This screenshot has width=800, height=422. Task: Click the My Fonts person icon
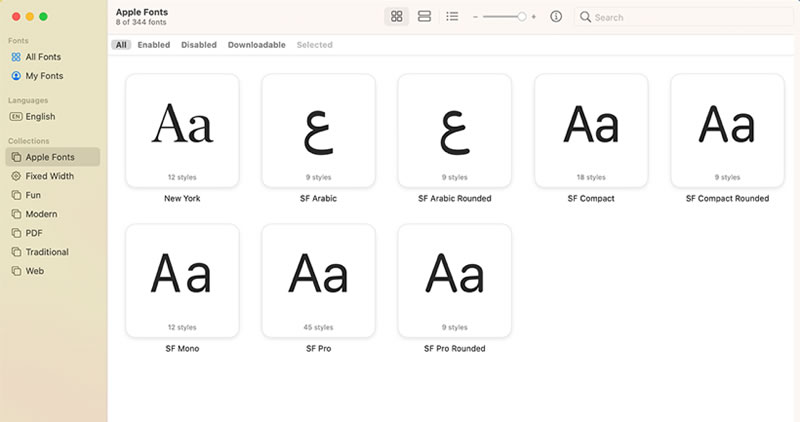tap(16, 76)
